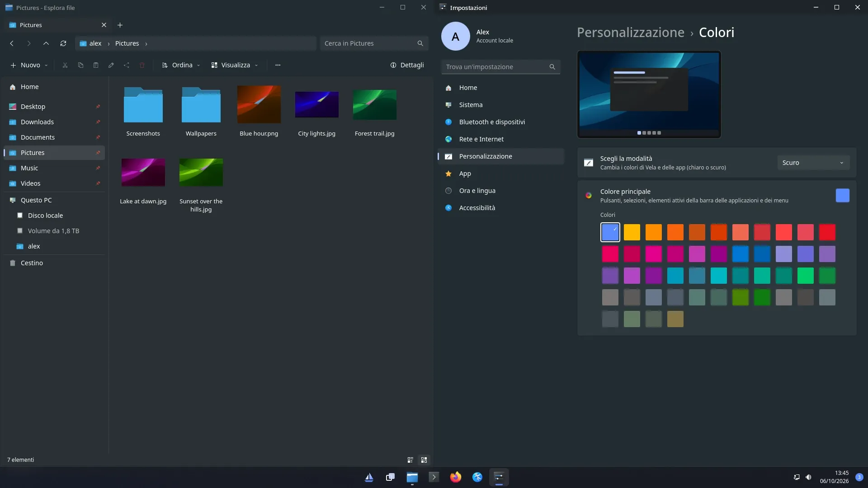This screenshot has height=488, width=868.
Task: Toggle the Dettagli pane
Action: pos(407,65)
